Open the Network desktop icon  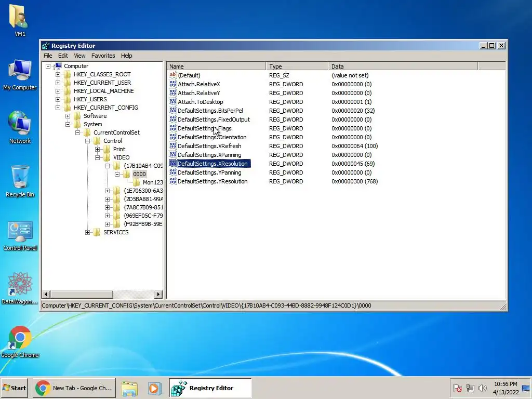(x=20, y=127)
